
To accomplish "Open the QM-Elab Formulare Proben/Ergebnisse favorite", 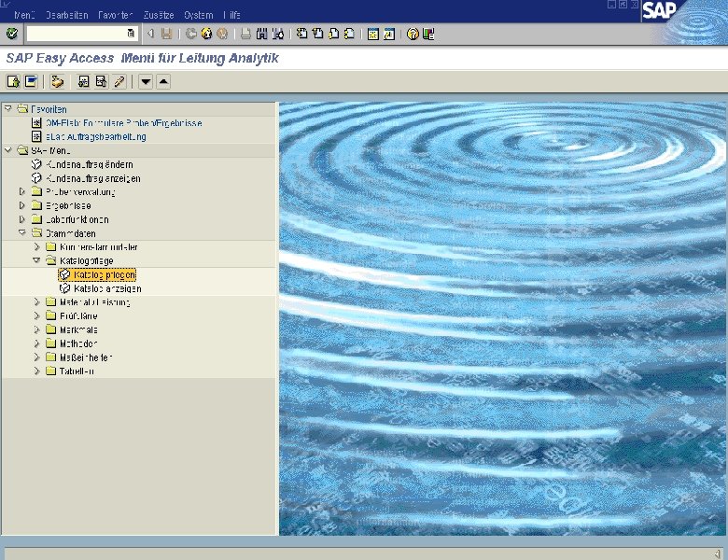I will point(123,123).
